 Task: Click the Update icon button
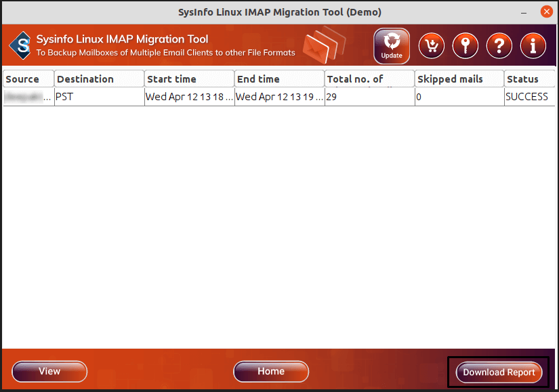(x=392, y=46)
